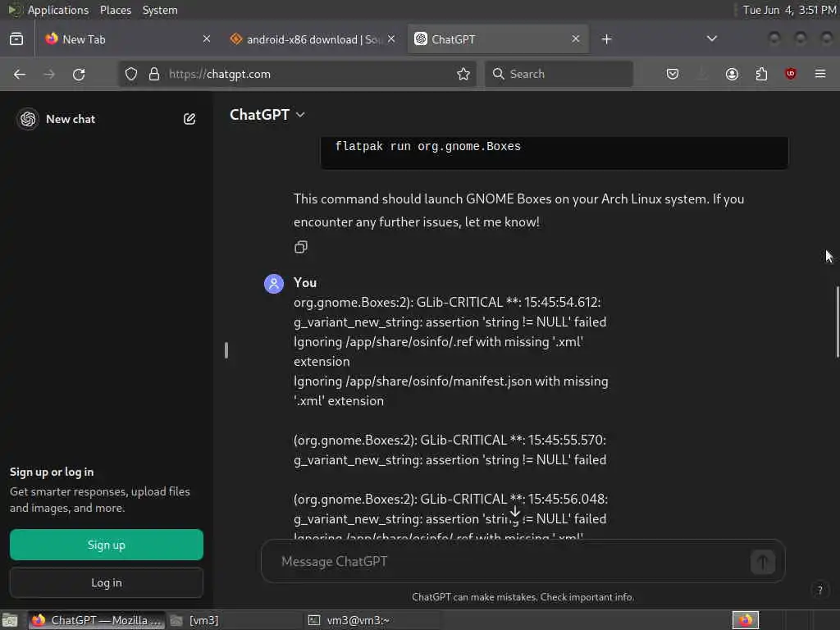Image resolution: width=840 pixels, height=630 pixels.
Task: Switch to android-x86 download tab
Action: coord(313,39)
